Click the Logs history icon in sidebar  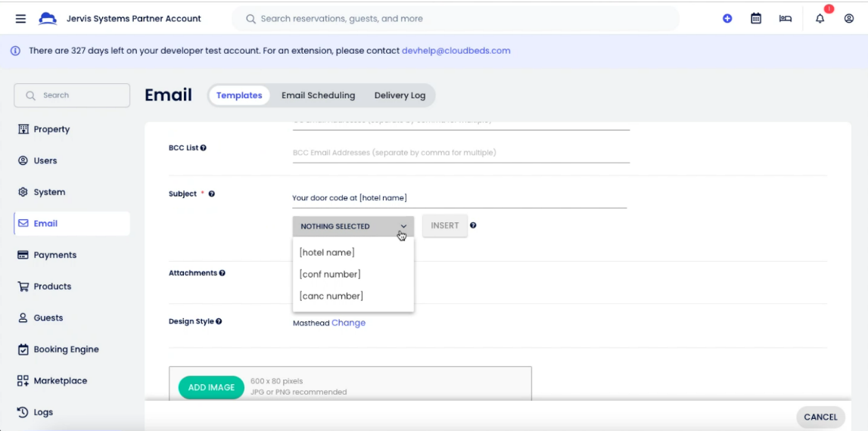pos(23,412)
